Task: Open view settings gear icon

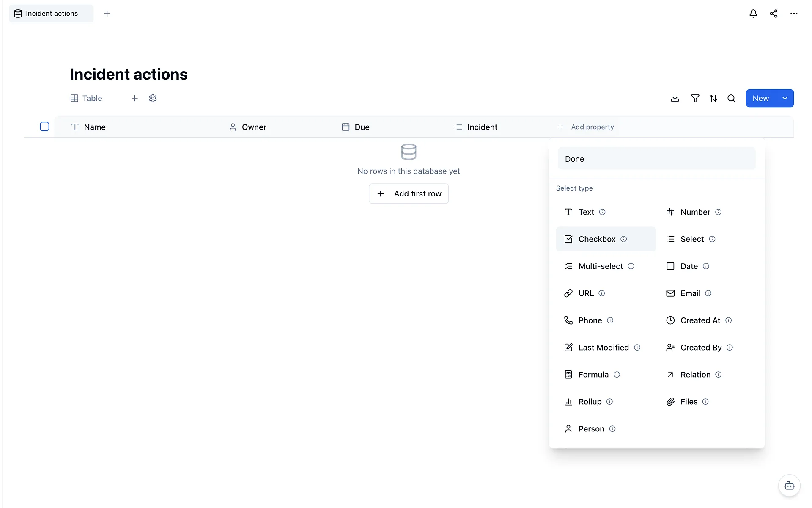Action: point(153,98)
